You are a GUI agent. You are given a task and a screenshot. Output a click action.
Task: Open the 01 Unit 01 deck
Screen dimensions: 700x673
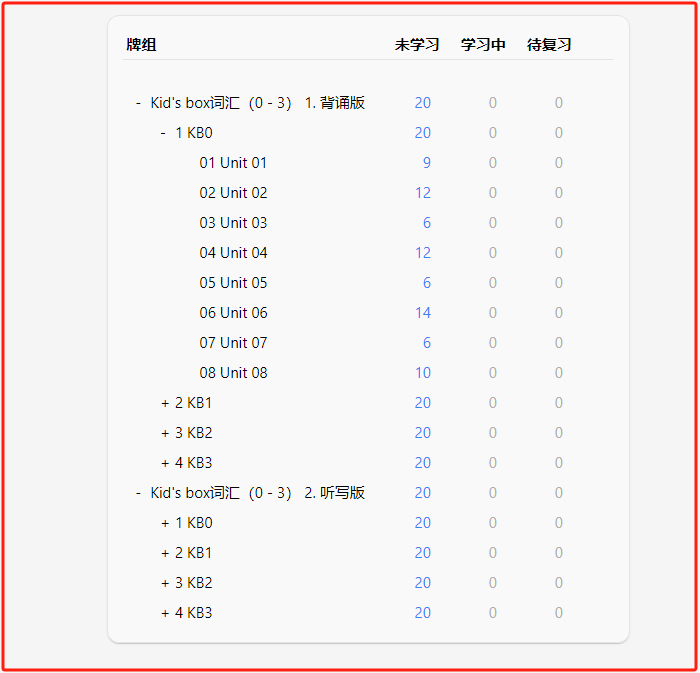point(233,163)
